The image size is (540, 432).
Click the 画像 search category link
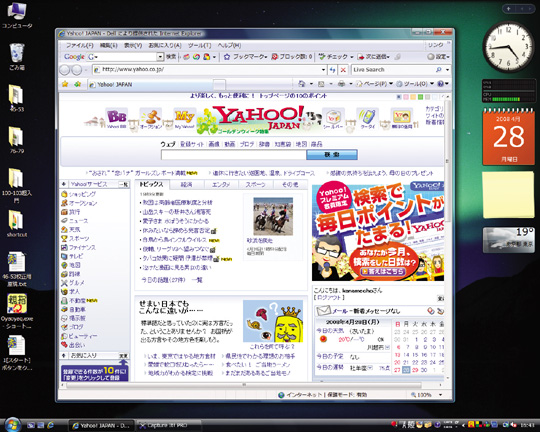(x=214, y=144)
